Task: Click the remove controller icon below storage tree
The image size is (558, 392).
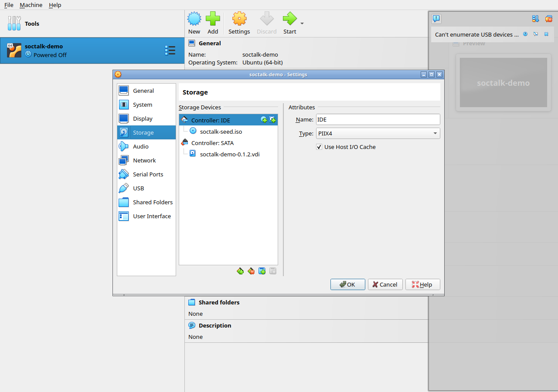Action: tap(251, 271)
